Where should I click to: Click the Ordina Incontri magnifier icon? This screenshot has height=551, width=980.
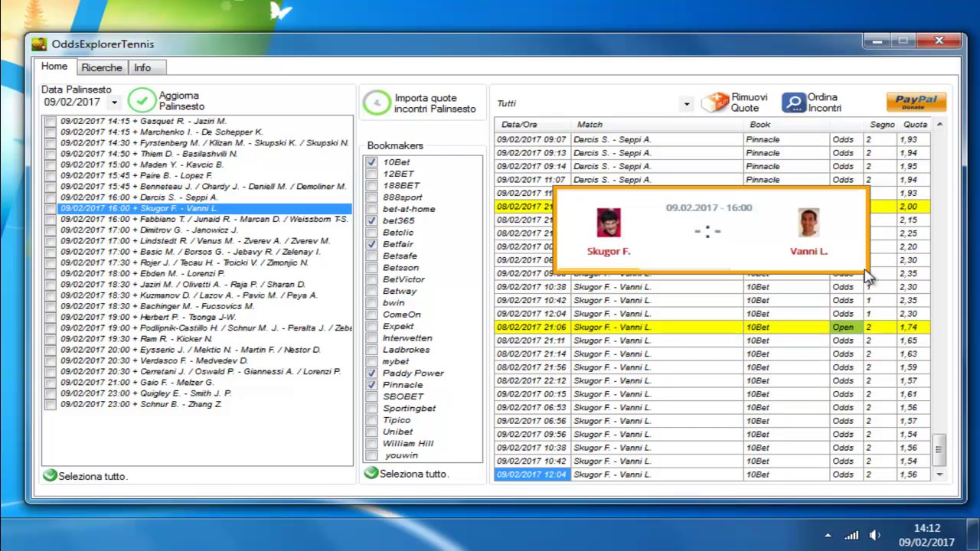tap(794, 102)
